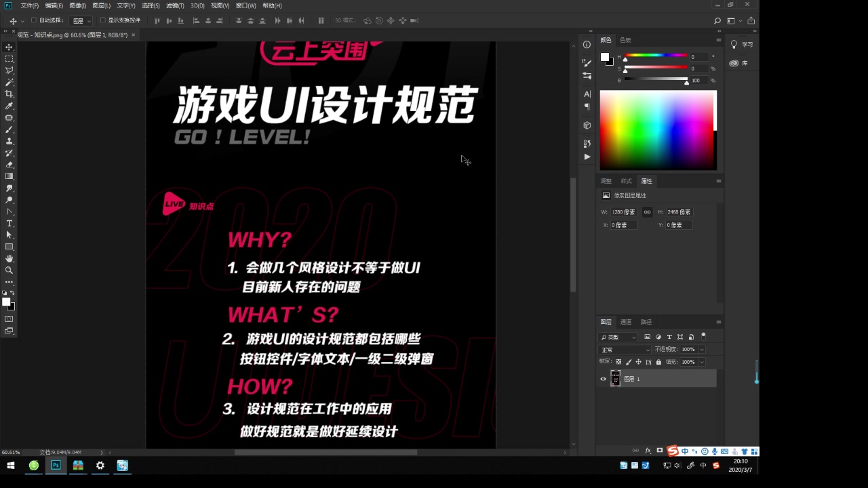Add a layer style with fx icon
Image resolution: width=868 pixels, height=488 pixels.
point(648,450)
